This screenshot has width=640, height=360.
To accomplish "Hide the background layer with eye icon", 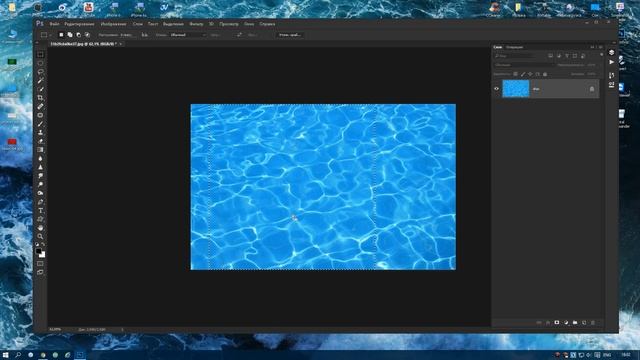I will [x=497, y=89].
